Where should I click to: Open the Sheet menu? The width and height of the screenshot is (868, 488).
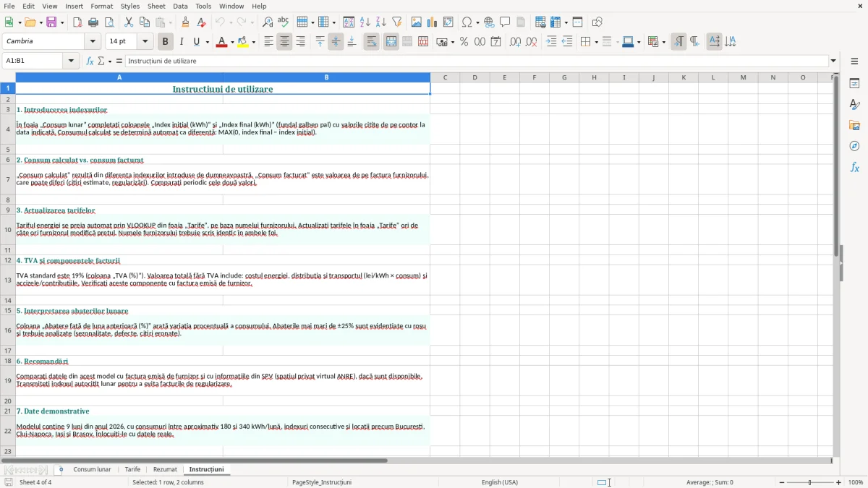coord(156,6)
